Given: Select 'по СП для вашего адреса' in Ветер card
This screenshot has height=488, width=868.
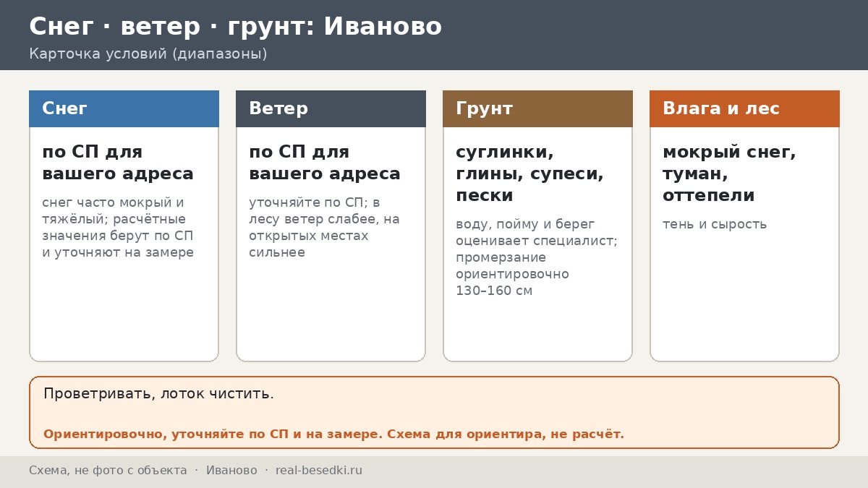Looking at the screenshot, I should 325,163.
